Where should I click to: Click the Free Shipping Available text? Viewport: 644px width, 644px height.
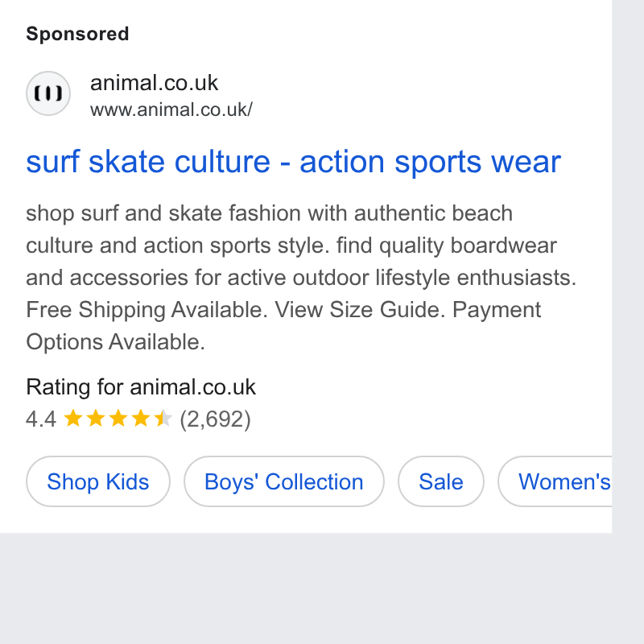(x=147, y=310)
